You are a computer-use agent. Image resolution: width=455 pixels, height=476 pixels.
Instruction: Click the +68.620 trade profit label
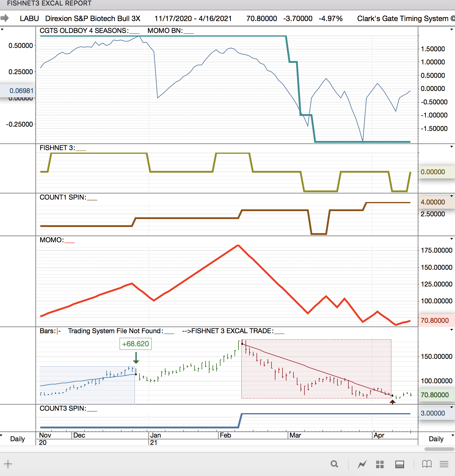pos(136,344)
